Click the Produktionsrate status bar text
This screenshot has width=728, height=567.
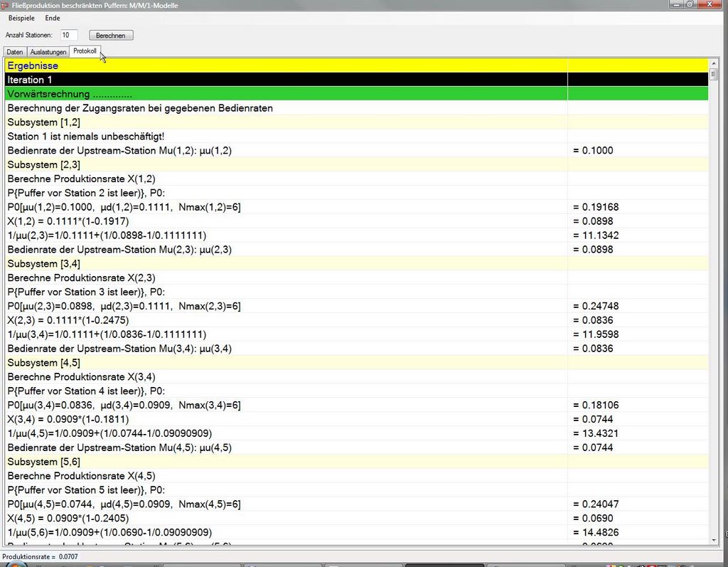pyautogui.click(x=39, y=556)
